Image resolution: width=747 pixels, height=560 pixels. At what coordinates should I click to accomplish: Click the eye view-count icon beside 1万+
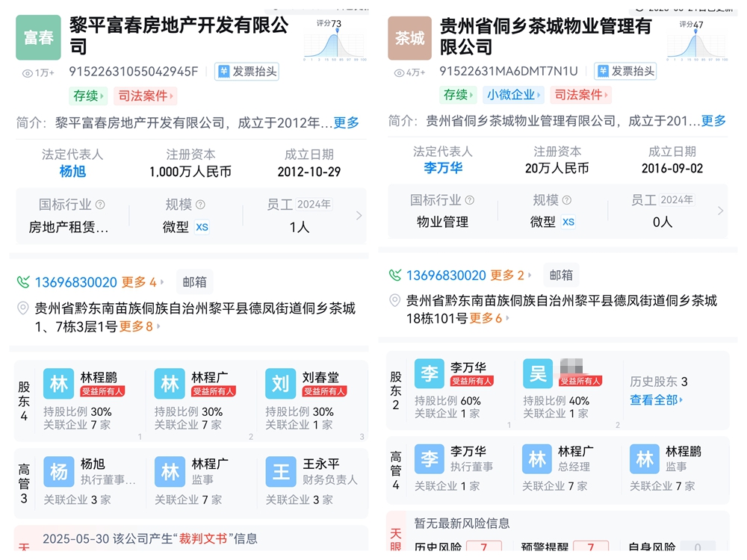tap(28, 73)
